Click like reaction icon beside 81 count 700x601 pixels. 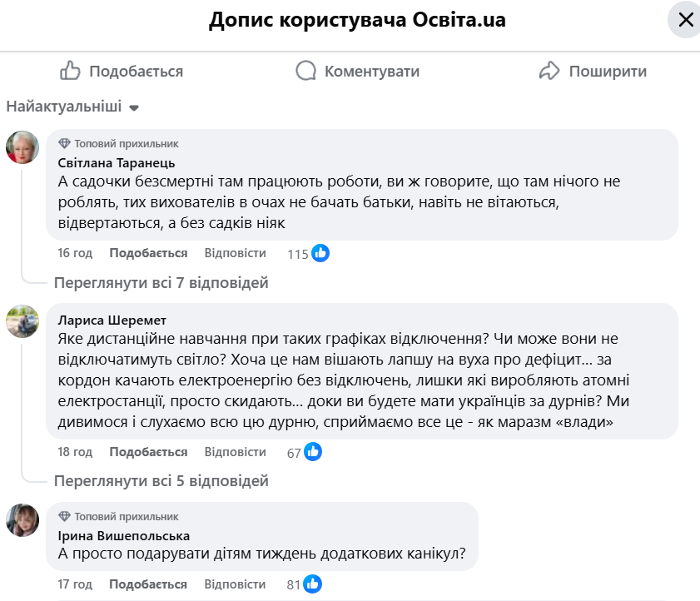click(x=313, y=584)
